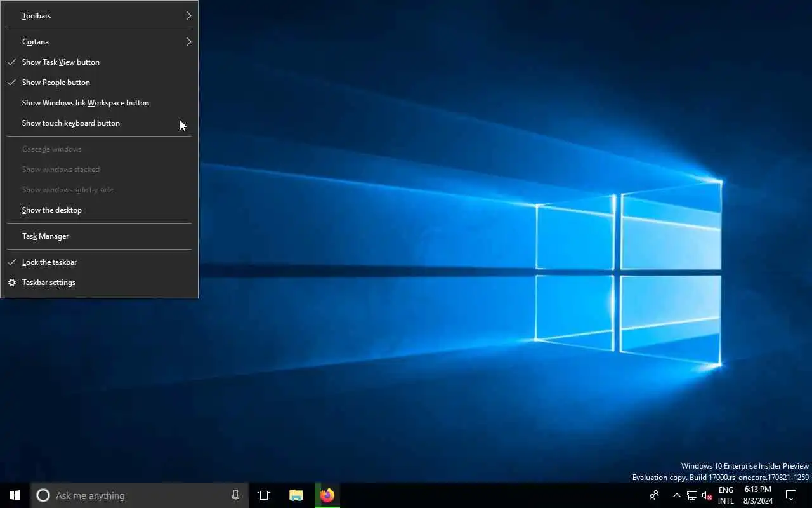Switch to Firefox in the taskbar
The width and height of the screenshot is (812, 508).
click(327, 495)
